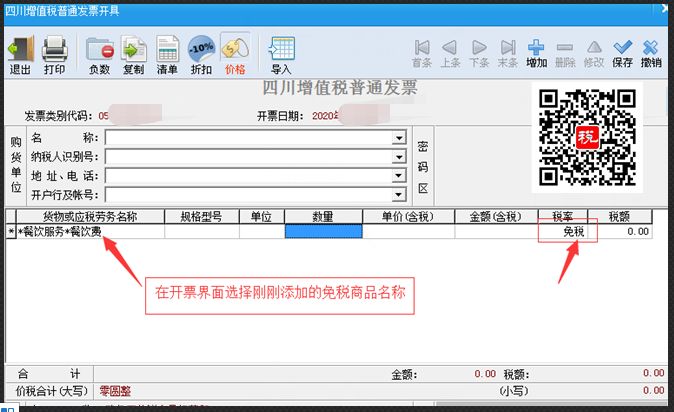This screenshot has height=412, width=674.
Task: Expand the 名称 buyer name dropdown
Action: click(399, 138)
